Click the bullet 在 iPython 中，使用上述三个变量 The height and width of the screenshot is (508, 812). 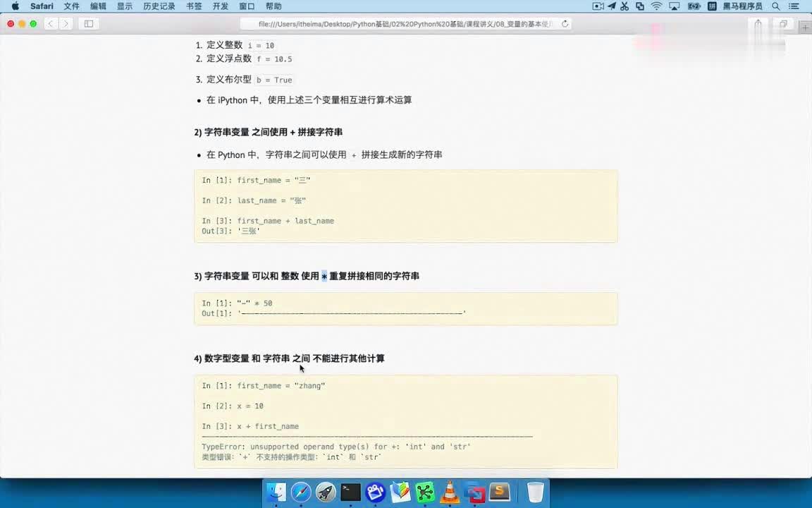coord(309,100)
